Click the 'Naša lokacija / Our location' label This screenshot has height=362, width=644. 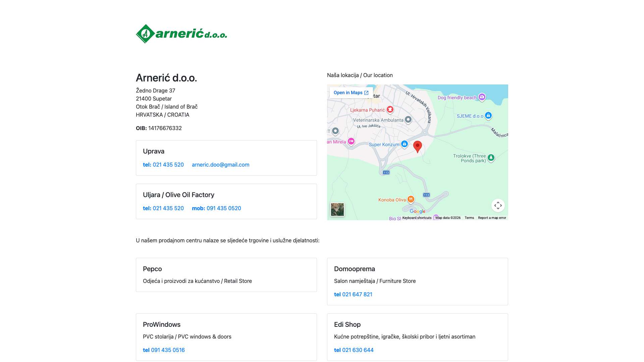(360, 75)
